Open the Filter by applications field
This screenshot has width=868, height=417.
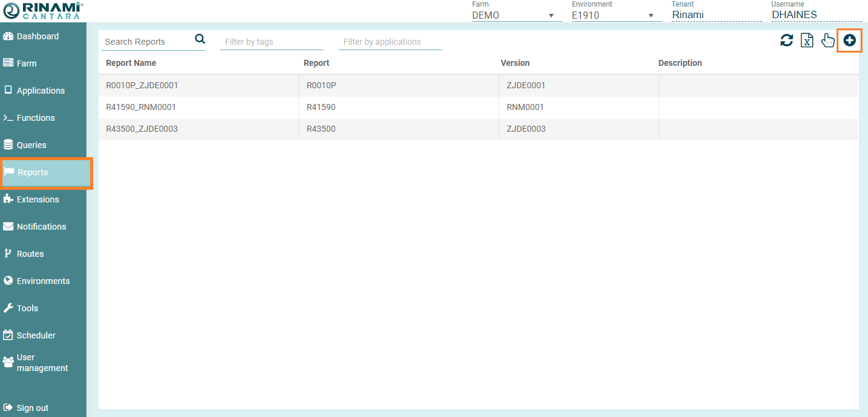tap(389, 42)
